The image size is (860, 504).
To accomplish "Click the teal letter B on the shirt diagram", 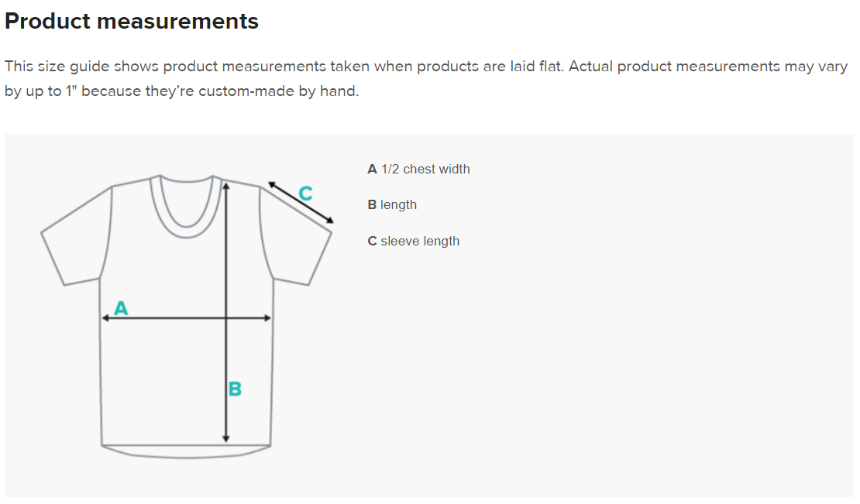I will (235, 389).
